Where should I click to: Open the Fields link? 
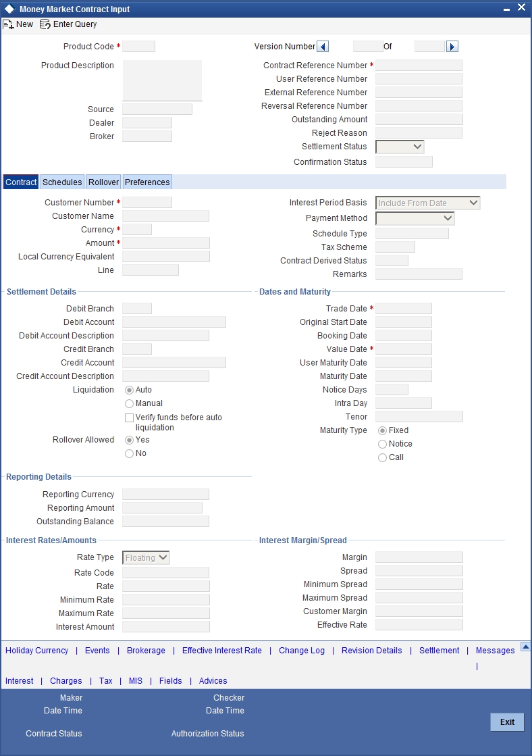coord(171,681)
